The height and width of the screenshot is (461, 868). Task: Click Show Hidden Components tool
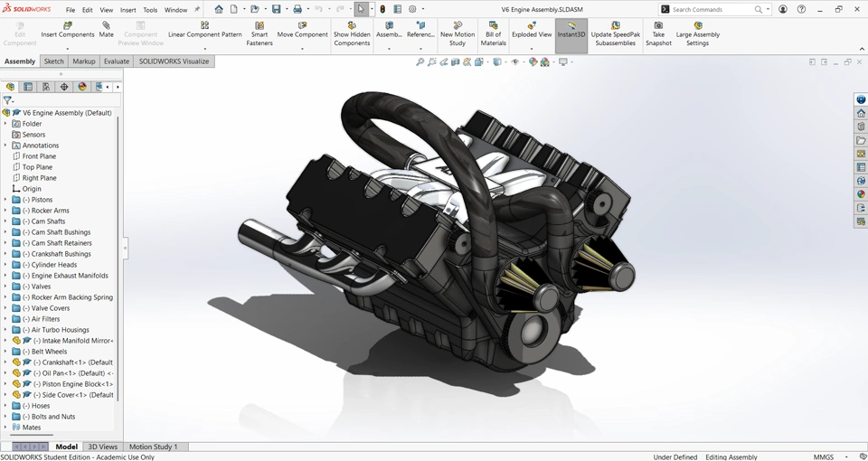352,34
